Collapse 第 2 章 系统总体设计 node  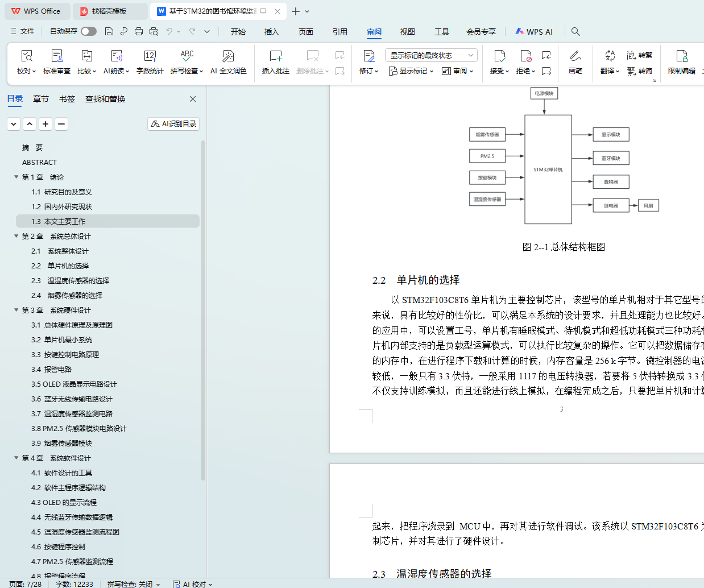pyautogui.click(x=16, y=236)
